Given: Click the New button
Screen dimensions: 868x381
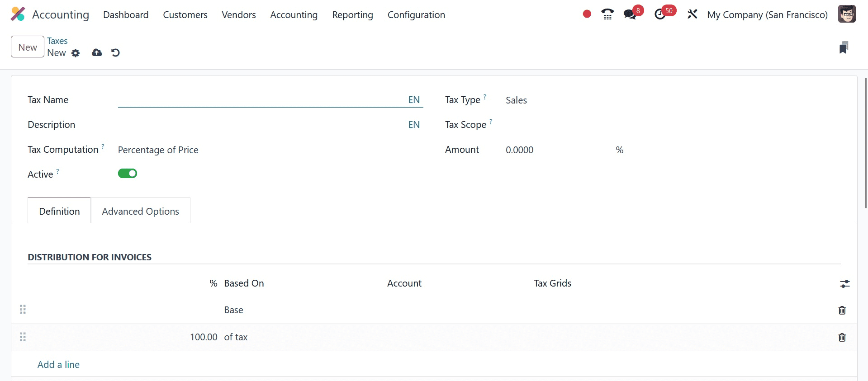Looking at the screenshot, I should pyautogui.click(x=28, y=47).
